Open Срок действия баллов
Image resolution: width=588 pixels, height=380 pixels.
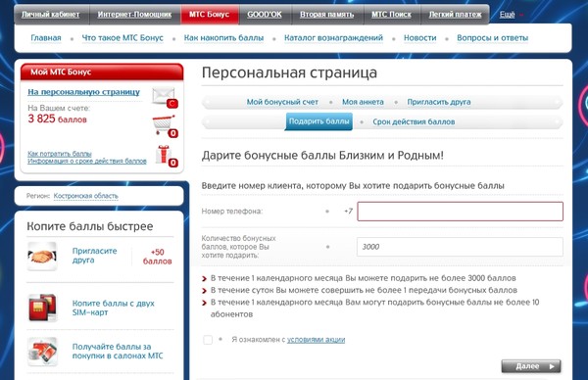[414, 121]
